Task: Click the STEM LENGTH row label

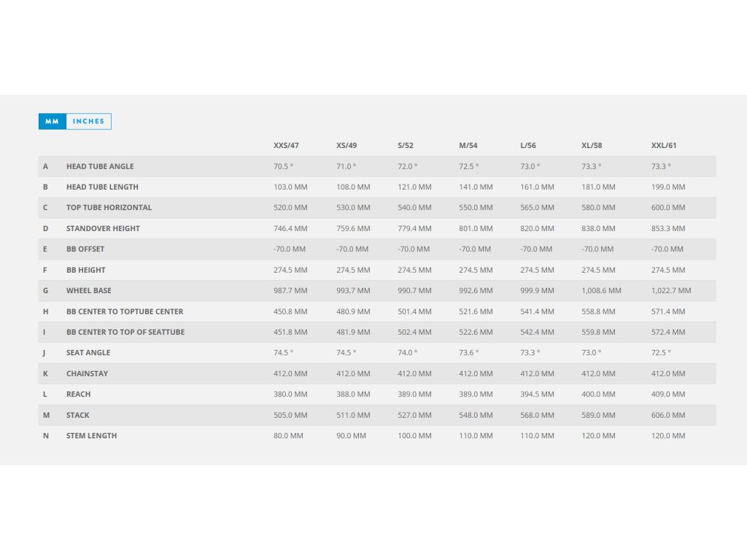Action: tap(91, 436)
